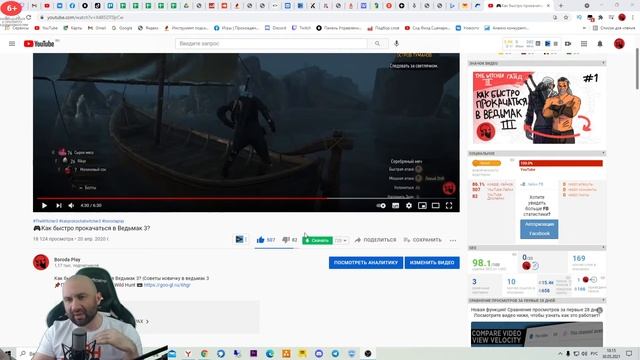
Task: Collapse the SEO panel
Action: click(603, 248)
